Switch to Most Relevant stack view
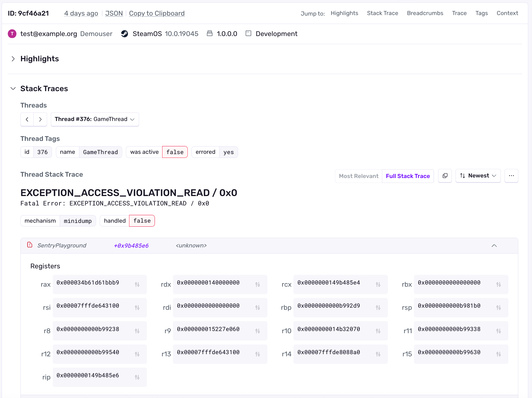Viewport: 532px width, 398px height. tap(359, 176)
